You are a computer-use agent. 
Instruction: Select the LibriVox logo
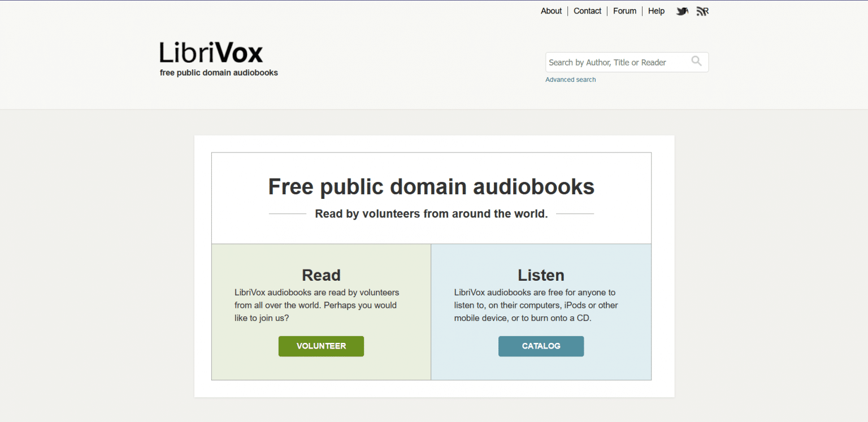[x=211, y=52]
